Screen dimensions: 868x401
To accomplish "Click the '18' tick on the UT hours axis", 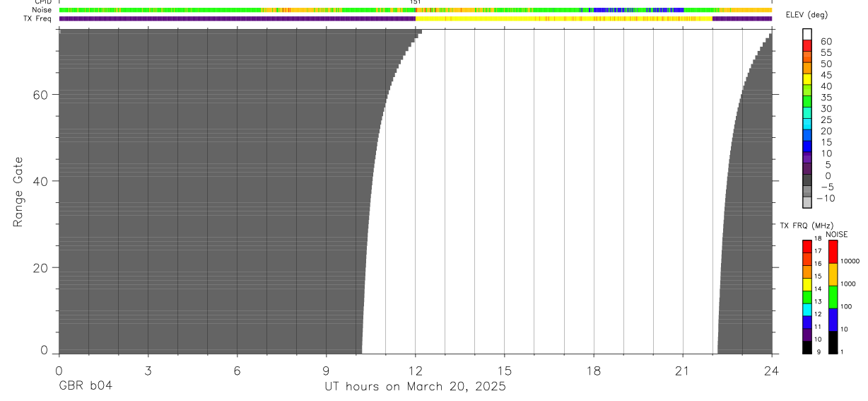I will click(x=594, y=371).
